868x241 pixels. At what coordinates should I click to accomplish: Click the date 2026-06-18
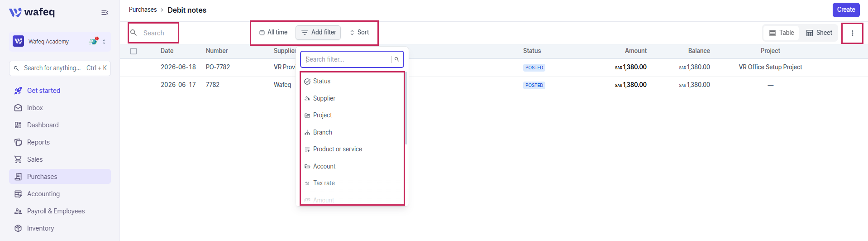(178, 67)
